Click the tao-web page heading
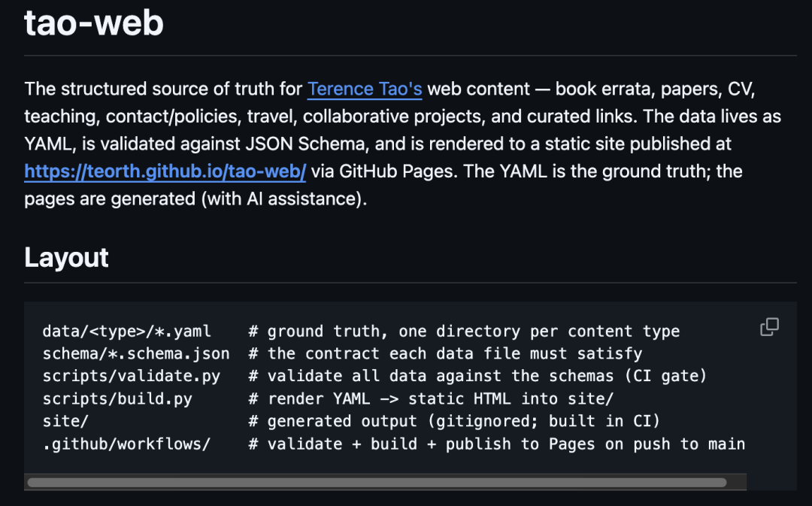812x506 pixels. 94,23
